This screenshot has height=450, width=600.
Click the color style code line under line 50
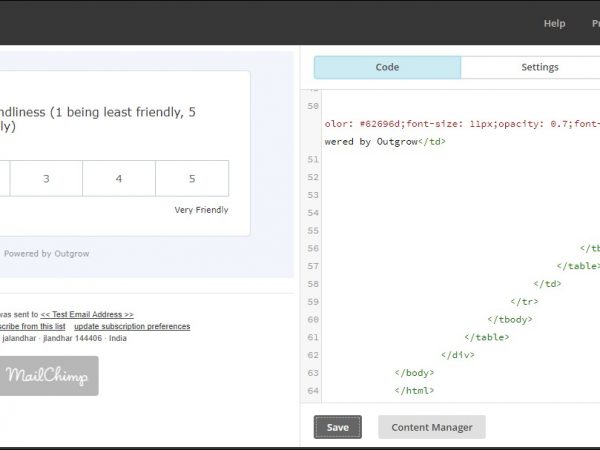tap(460, 124)
